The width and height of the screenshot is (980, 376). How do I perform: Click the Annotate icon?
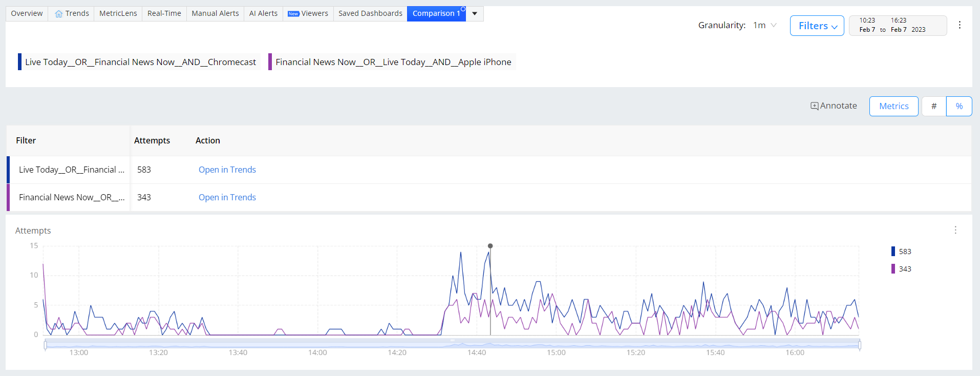[814, 106]
